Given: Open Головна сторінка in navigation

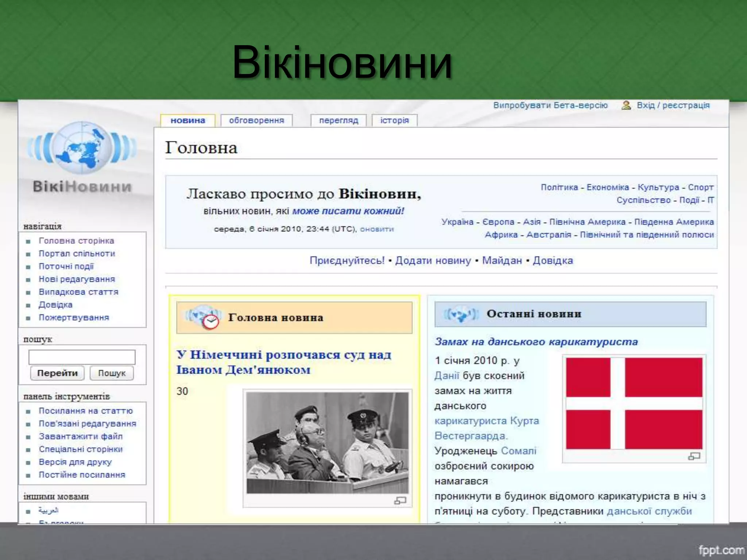Looking at the screenshot, I should pos(76,241).
